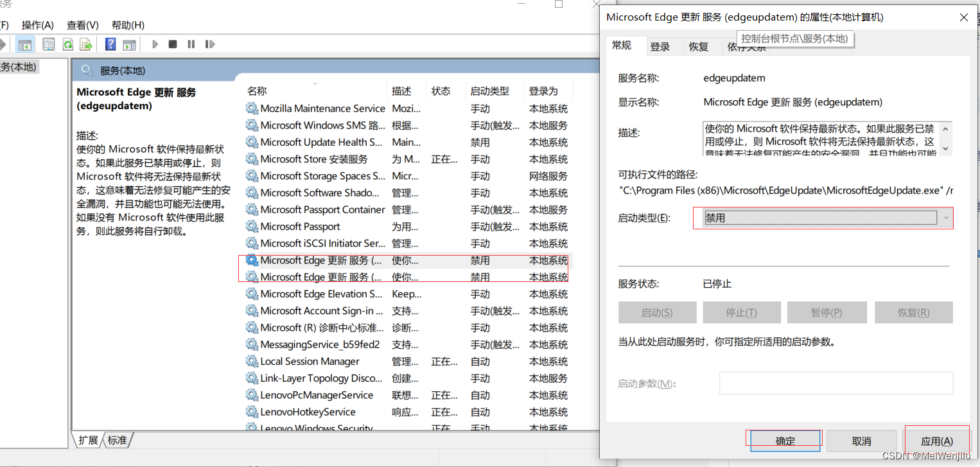Click the Stop Service square icon

click(173, 44)
